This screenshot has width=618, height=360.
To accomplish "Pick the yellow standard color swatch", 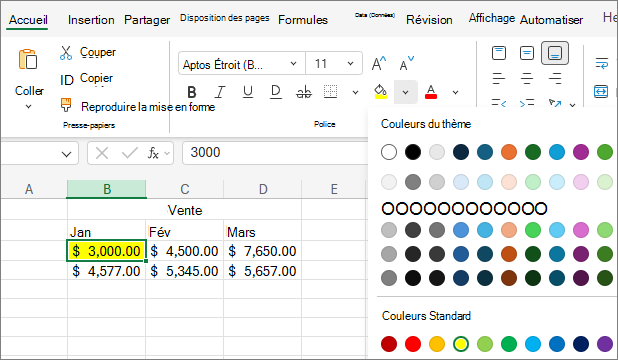I will pyautogui.click(x=461, y=344).
